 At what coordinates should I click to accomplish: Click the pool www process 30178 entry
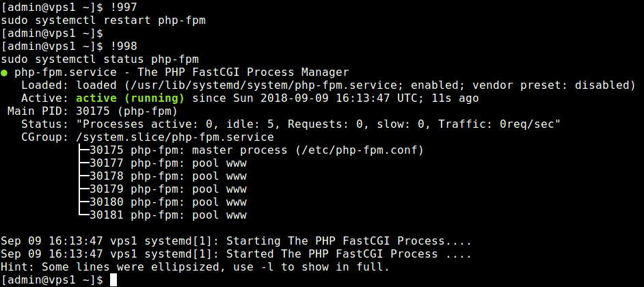(x=167, y=176)
